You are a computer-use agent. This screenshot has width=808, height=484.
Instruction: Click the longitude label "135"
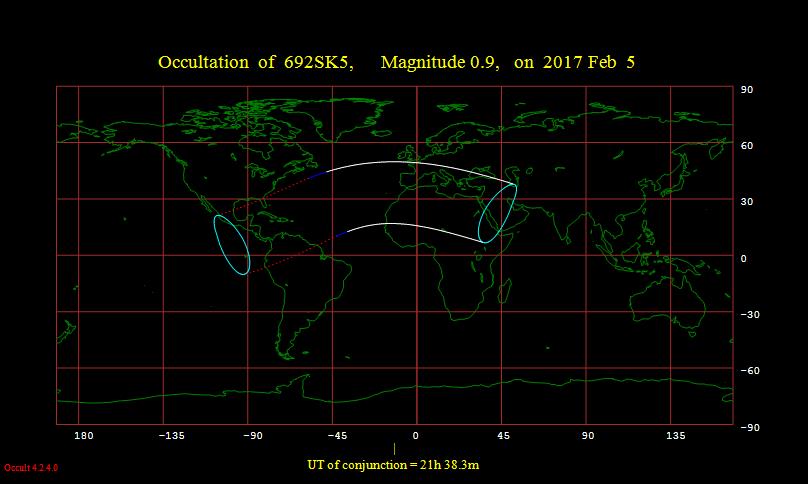(x=676, y=436)
